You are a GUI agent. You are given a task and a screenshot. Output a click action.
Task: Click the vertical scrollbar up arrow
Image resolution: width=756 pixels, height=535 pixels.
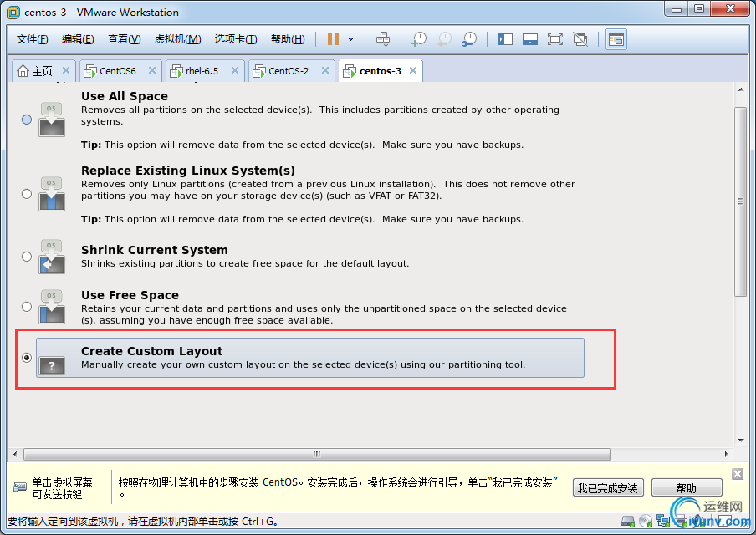(x=741, y=89)
